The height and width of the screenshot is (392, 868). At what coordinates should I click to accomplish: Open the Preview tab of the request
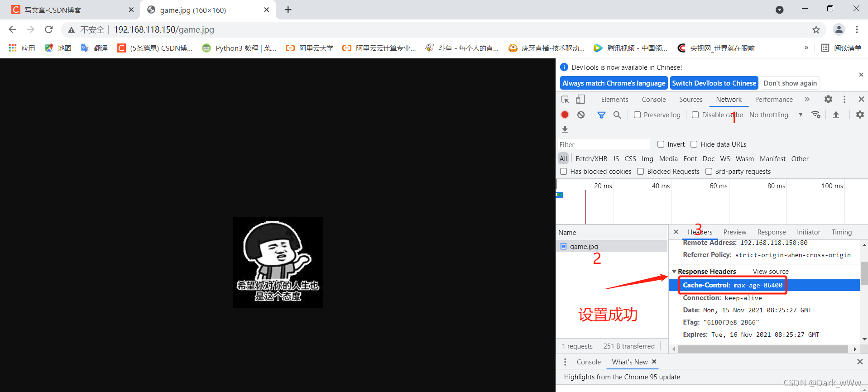735,232
